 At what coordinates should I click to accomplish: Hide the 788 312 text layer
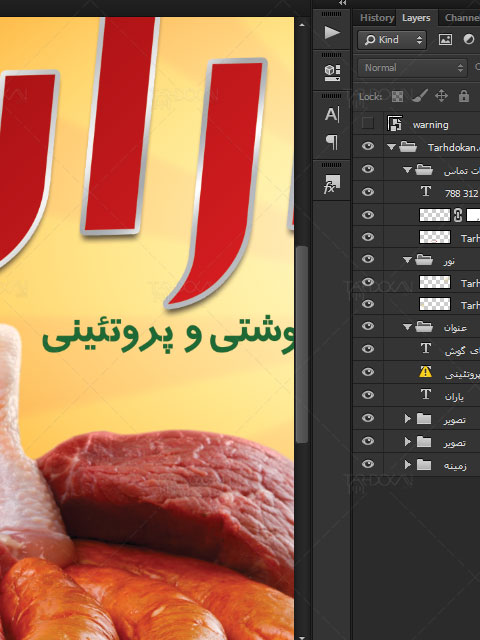tap(368, 192)
